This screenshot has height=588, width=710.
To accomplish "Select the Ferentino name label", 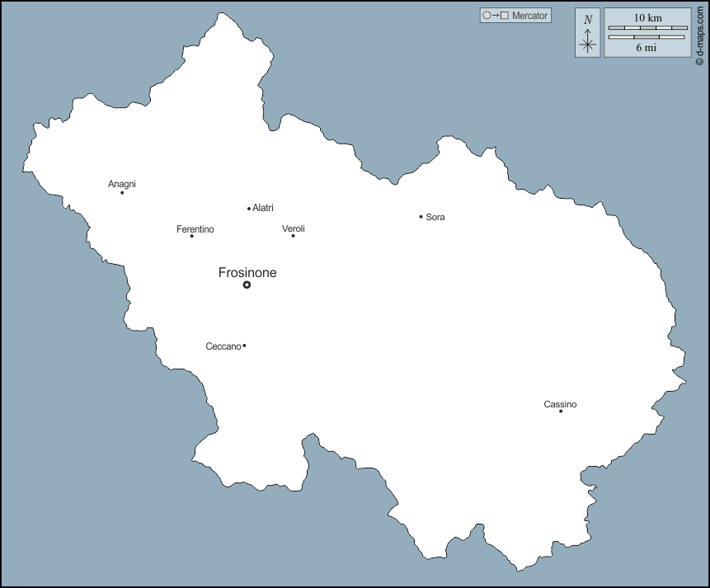I will 195,229.
